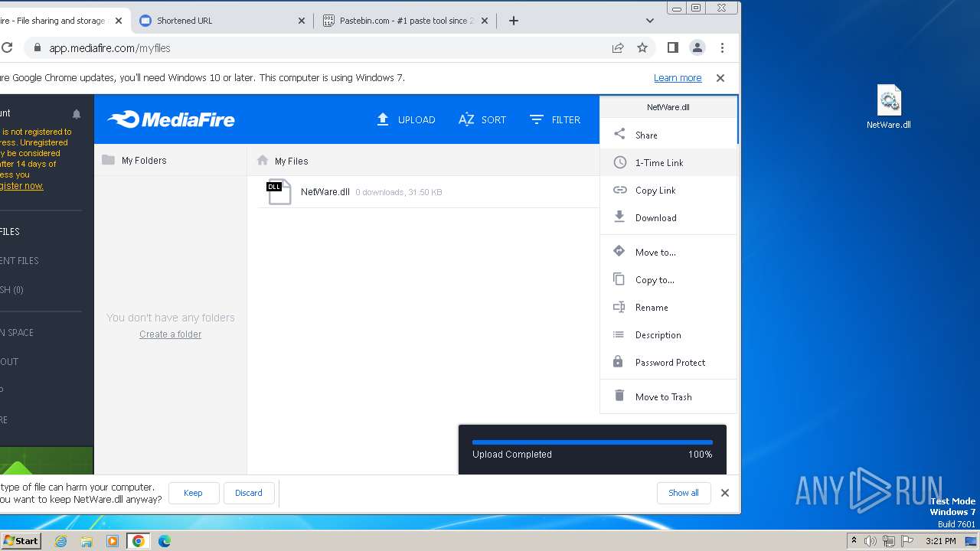The height and width of the screenshot is (551, 980).
Task: Select the NetWare.dll file row
Action: click(427, 192)
